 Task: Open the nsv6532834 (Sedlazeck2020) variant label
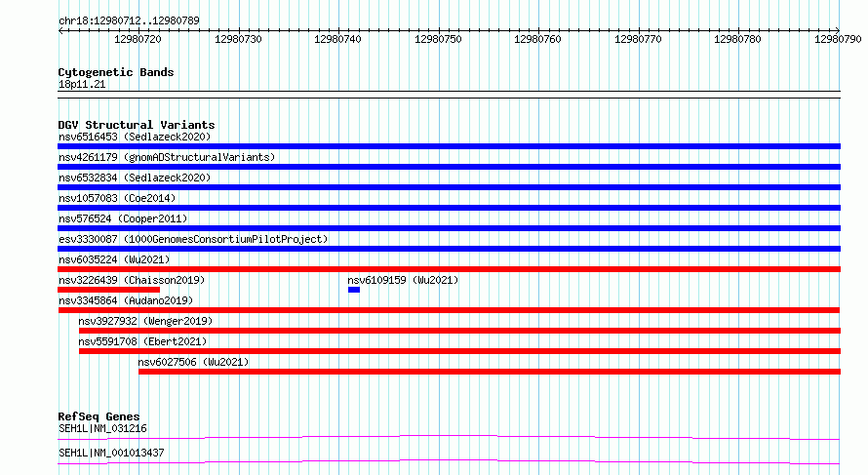coord(135,178)
